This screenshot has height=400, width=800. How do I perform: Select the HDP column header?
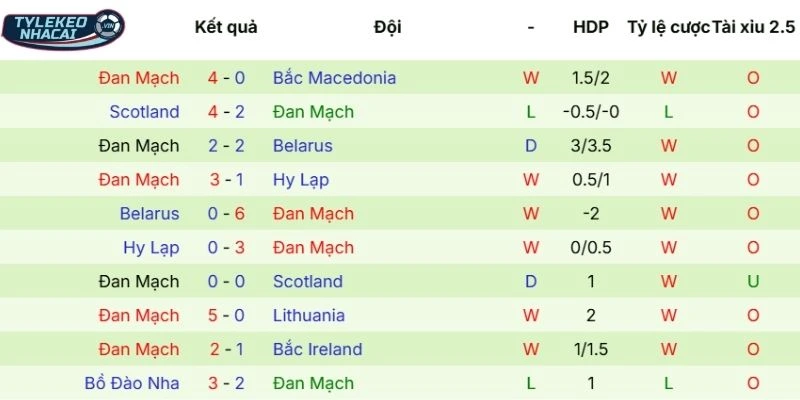591,27
